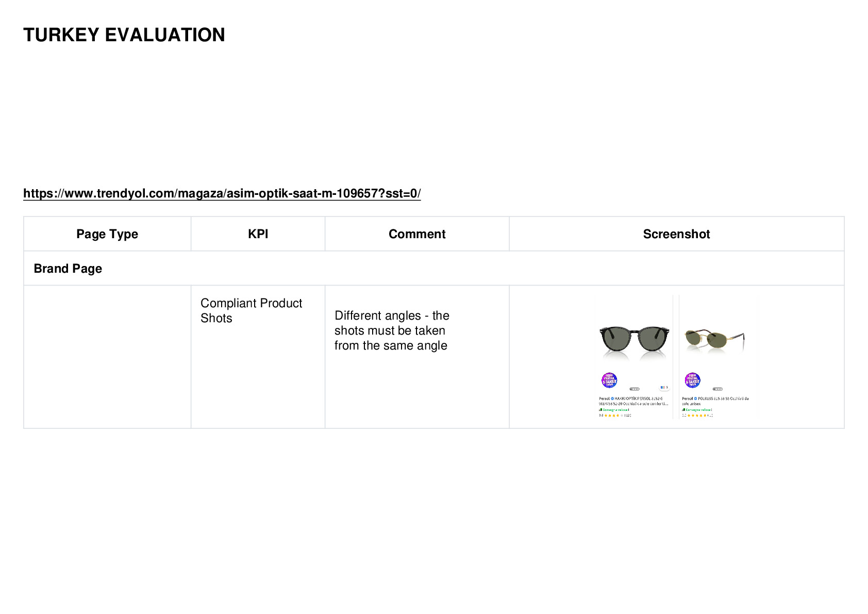This screenshot has height=614, width=868.
Task: Click the image carousel dots under black sunglasses
Action: (635, 389)
